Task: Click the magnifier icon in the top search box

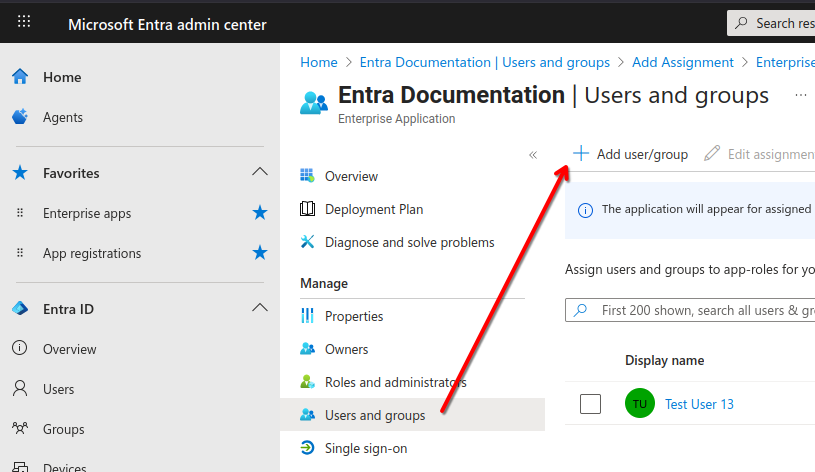Action: (x=741, y=23)
